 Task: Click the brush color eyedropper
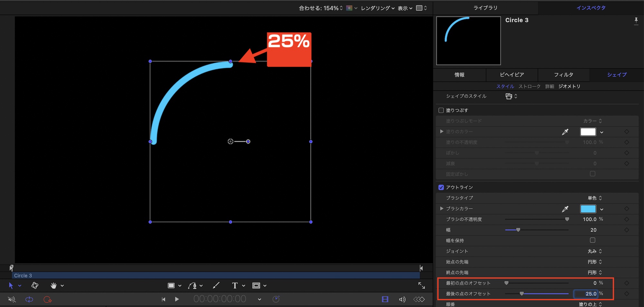coord(565,209)
